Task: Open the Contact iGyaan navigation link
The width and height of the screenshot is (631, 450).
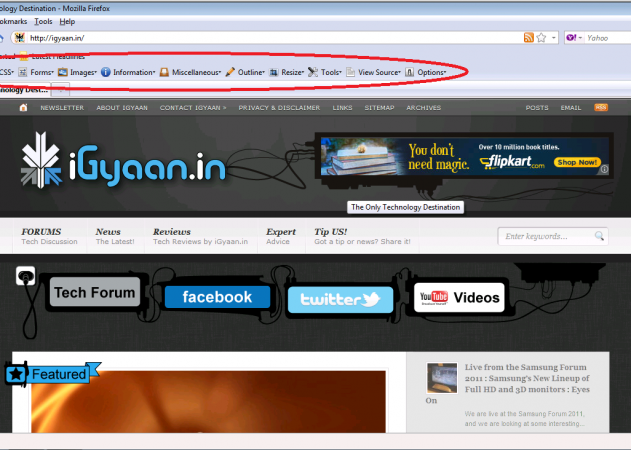Action: tap(193, 107)
